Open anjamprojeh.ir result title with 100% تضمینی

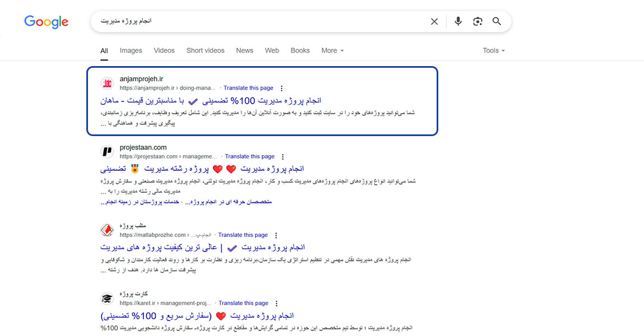(x=211, y=100)
